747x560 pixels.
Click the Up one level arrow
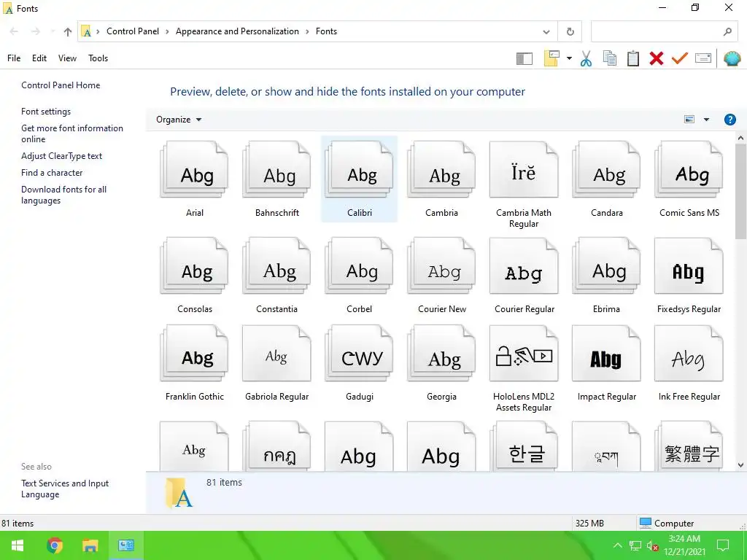[68, 32]
